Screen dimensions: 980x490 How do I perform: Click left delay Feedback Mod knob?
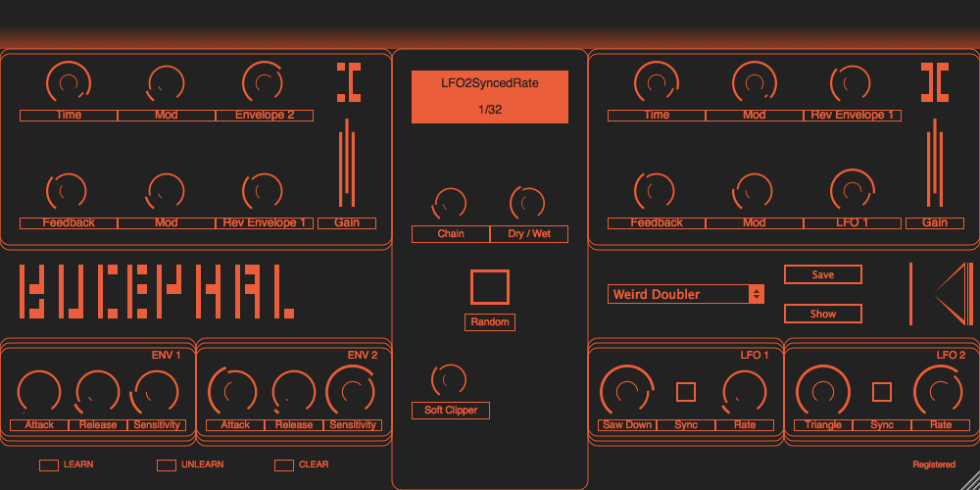click(167, 191)
